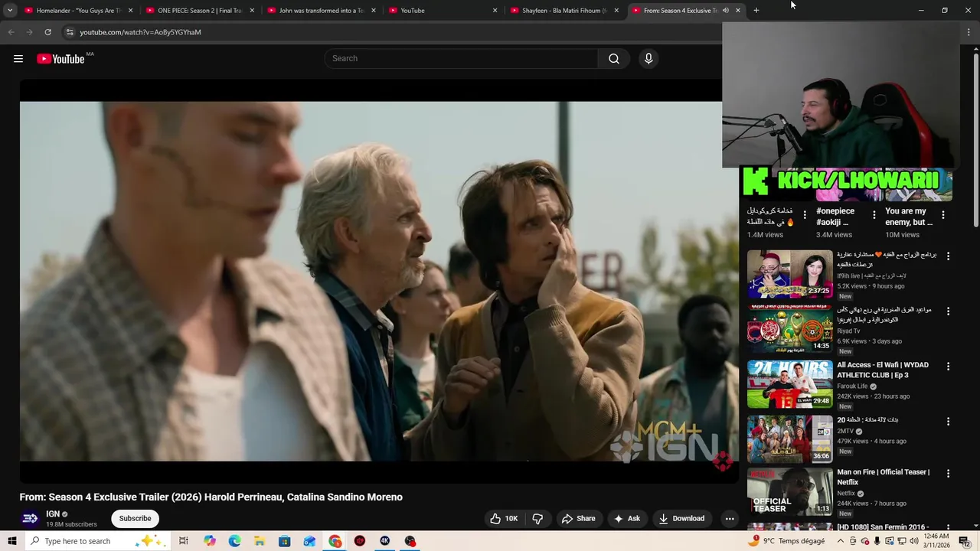View site information icon in address bar
This screenshot has height=551, width=980.
pos(69,32)
